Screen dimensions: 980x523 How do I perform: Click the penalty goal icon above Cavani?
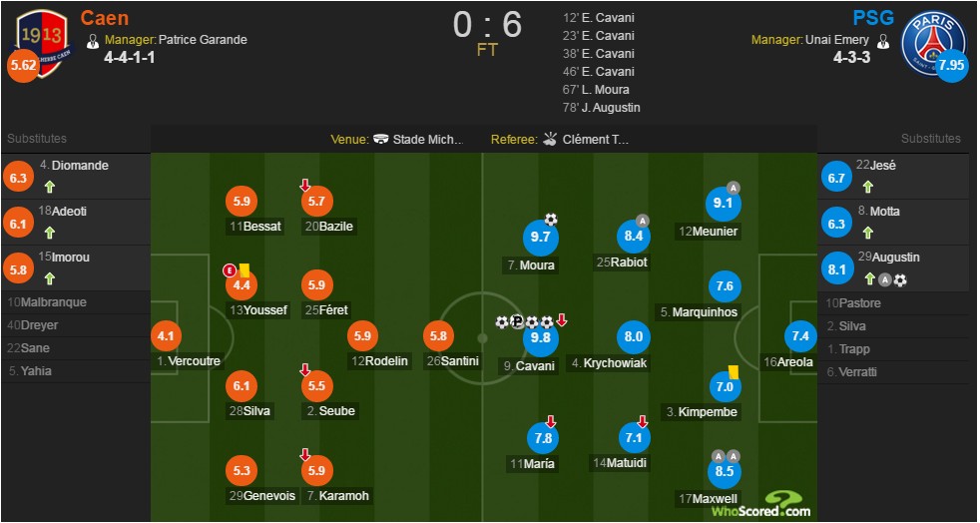coord(517,321)
